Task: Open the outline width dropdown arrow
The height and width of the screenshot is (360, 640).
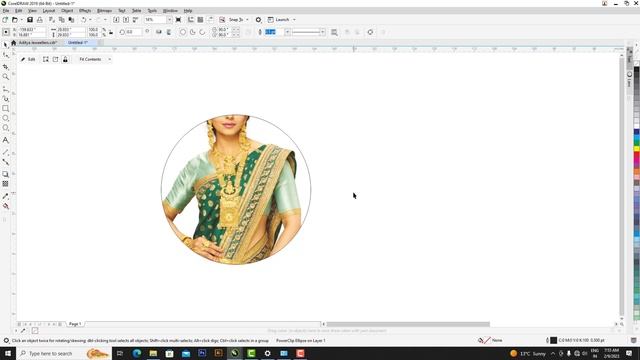Action: [x=287, y=32]
